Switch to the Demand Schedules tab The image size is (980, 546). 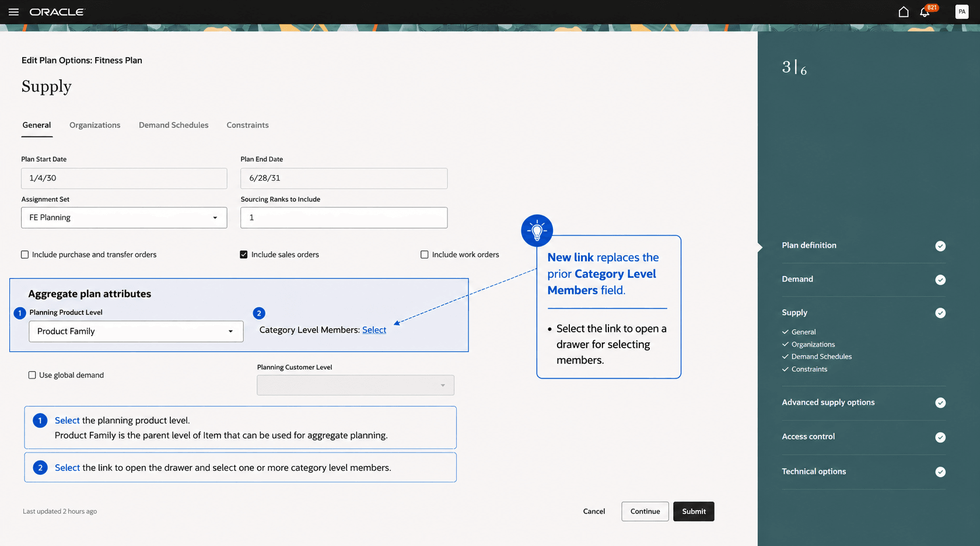click(174, 125)
